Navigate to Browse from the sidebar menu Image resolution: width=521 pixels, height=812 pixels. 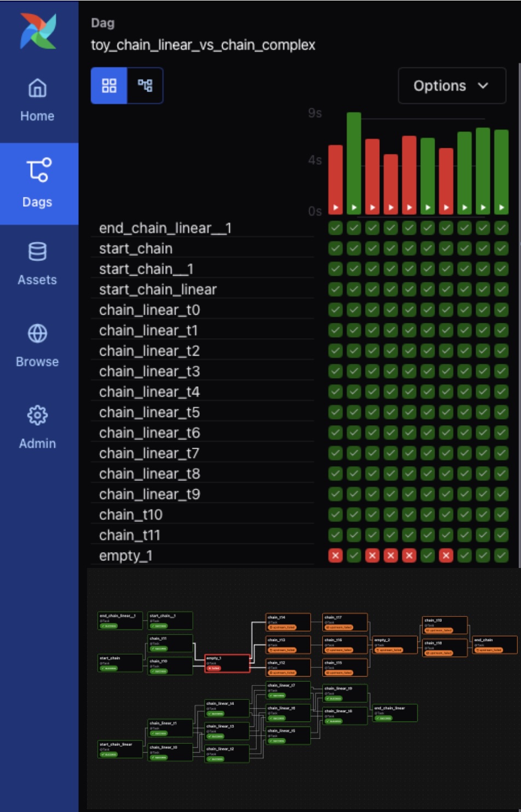37,345
